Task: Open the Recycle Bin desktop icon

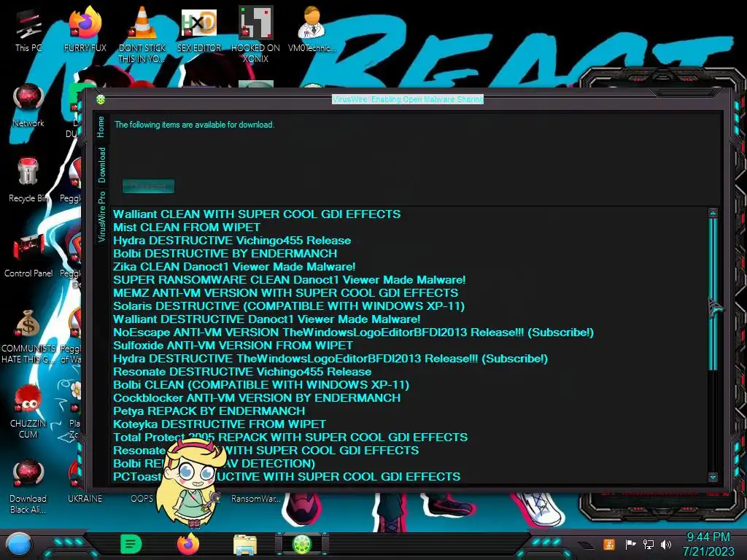Action: (28, 181)
